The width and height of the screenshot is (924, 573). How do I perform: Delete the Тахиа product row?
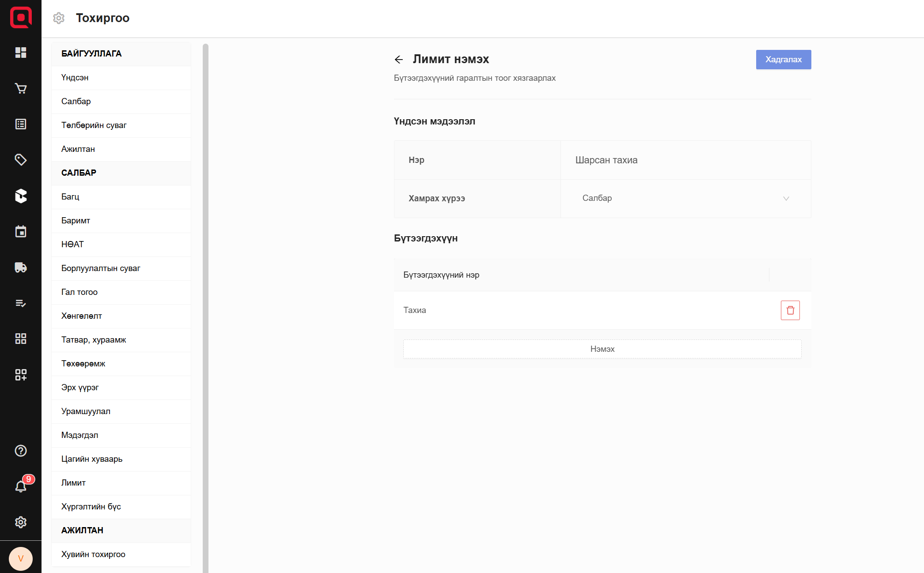[x=790, y=310]
